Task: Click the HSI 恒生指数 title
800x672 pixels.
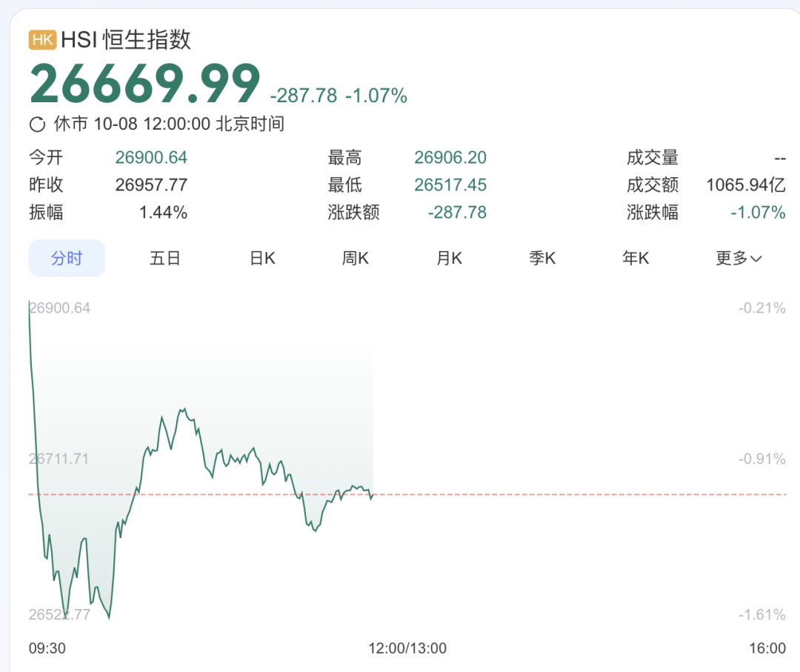Action: pos(126,40)
